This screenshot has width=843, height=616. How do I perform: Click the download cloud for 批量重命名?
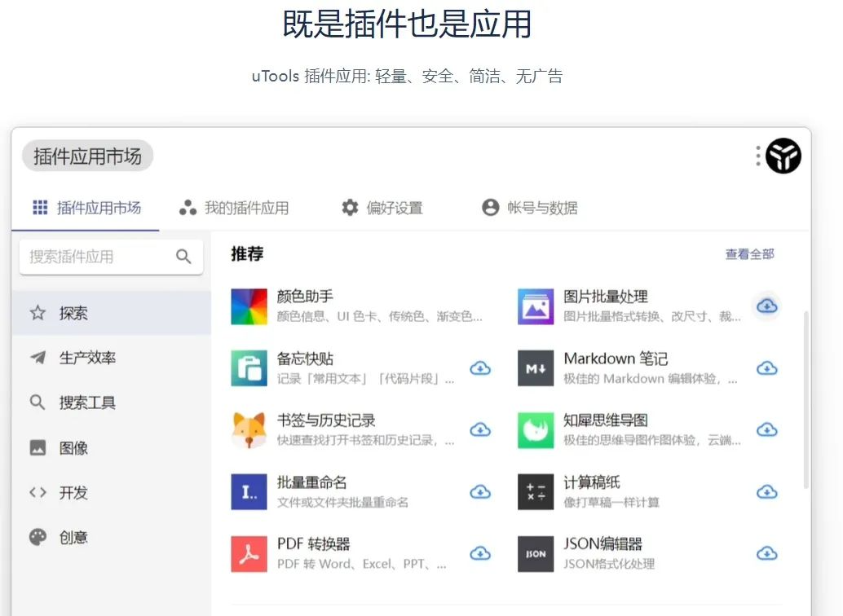point(480,491)
